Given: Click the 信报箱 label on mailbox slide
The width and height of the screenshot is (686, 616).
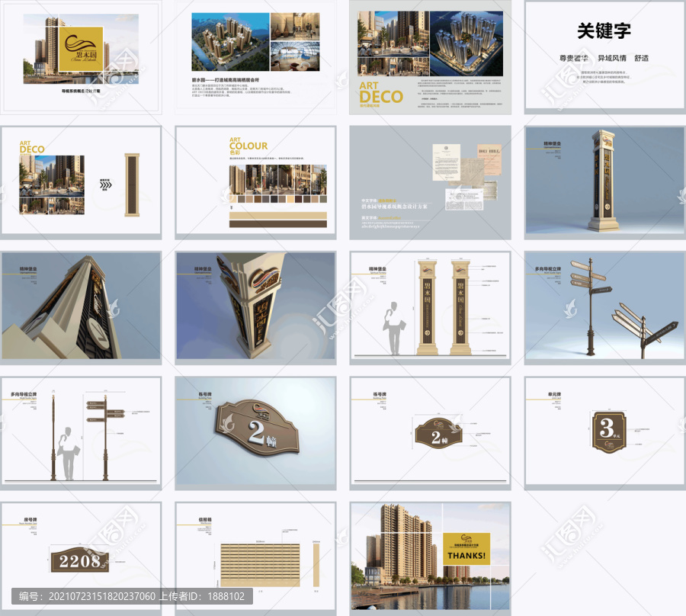Looking at the screenshot, I should pyautogui.click(x=205, y=520).
